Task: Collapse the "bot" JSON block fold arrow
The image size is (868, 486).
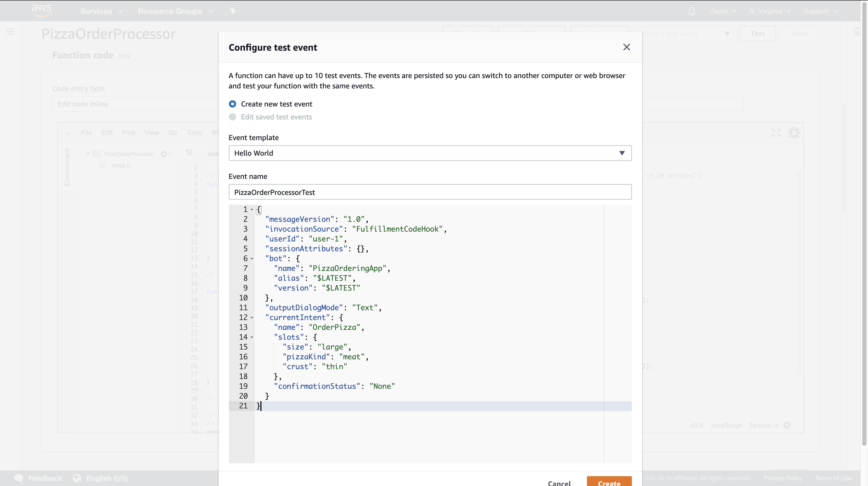Action: coord(252,259)
